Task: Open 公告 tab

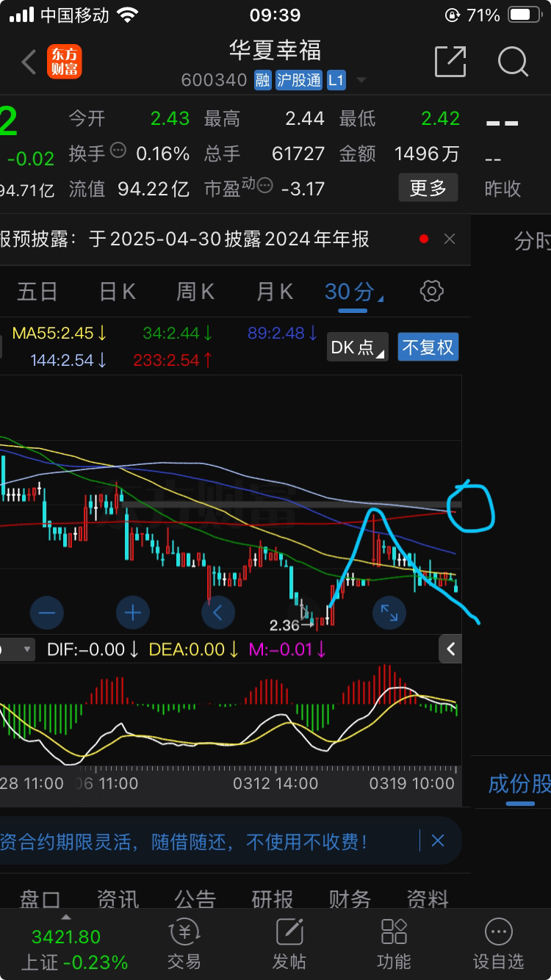Action: point(195,898)
